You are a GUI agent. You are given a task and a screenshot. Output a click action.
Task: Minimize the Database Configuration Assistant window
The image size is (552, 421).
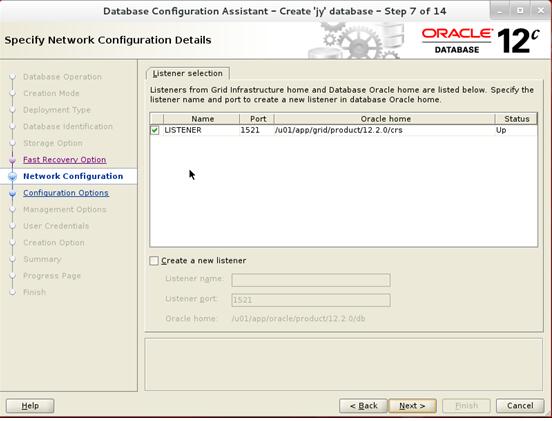(x=500, y=11)
